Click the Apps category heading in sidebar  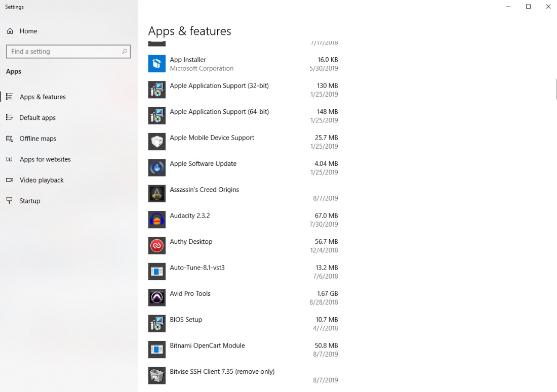click(x=14, y=72)
